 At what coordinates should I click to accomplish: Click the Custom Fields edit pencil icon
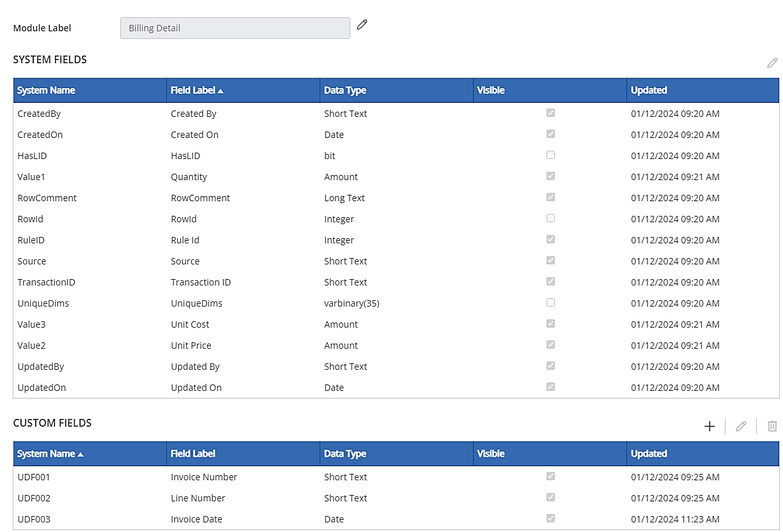click(741, 426)
